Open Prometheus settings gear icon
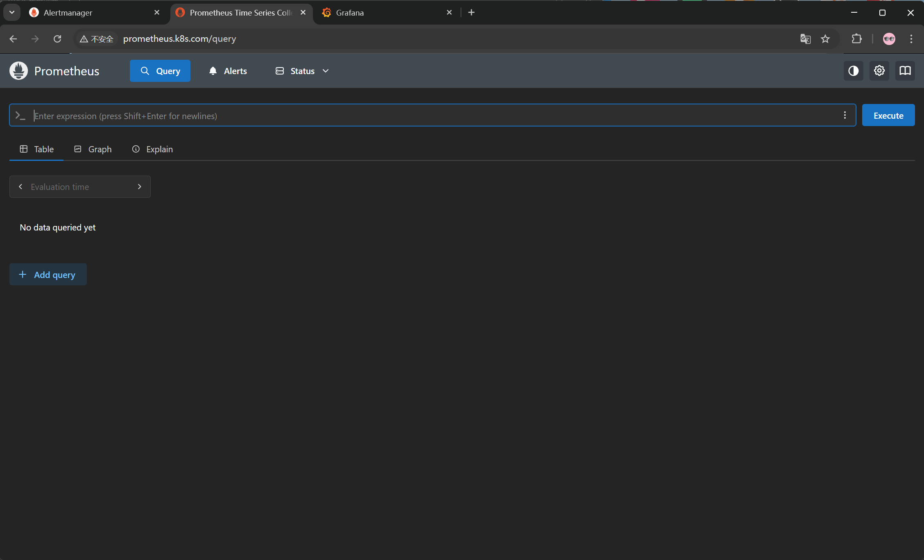The width and height of the screenshot is (924, 560). [879, 71]
